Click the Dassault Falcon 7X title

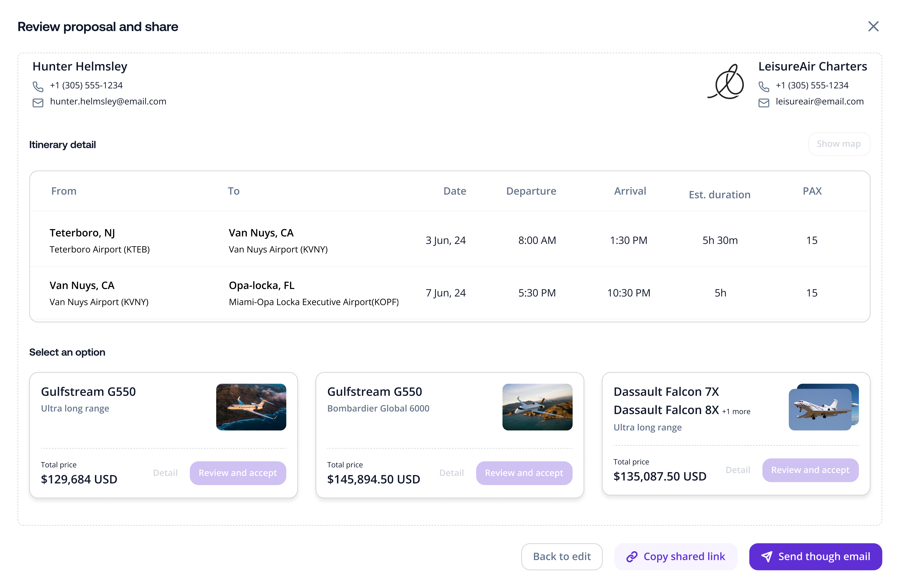point(666,392)
